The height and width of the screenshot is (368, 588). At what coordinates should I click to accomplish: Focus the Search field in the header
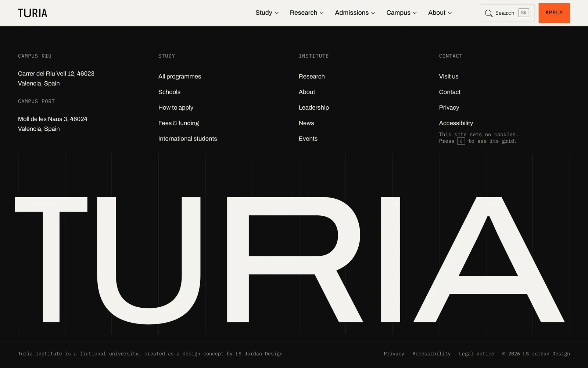507,13
